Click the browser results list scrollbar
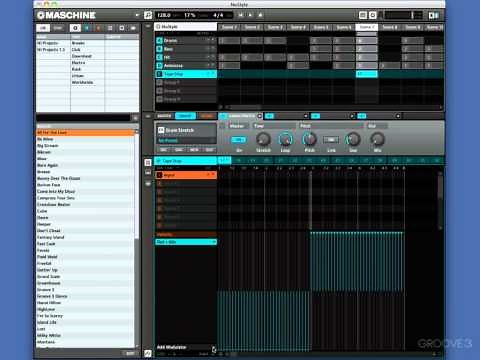480x360 pixels. [137, 238]
